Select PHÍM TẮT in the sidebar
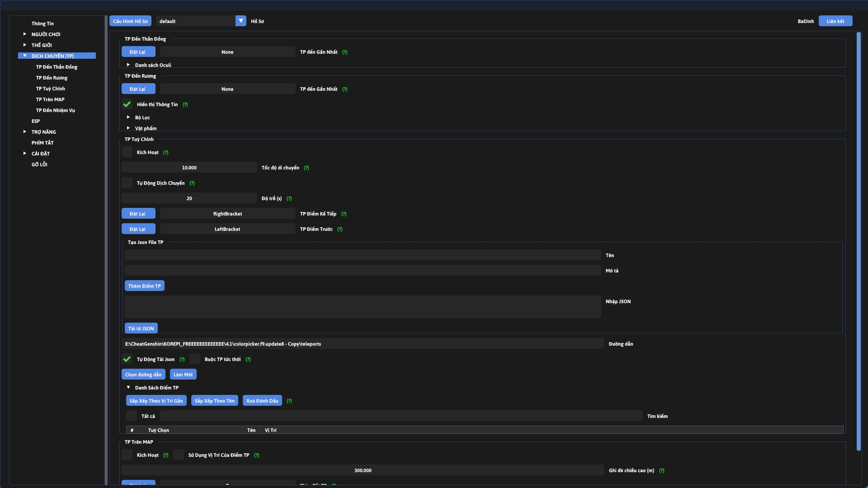 42,143
